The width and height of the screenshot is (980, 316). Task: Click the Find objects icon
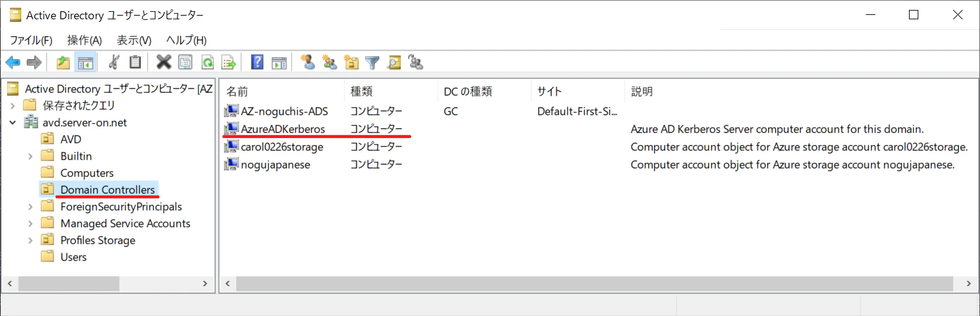point(394,62)
